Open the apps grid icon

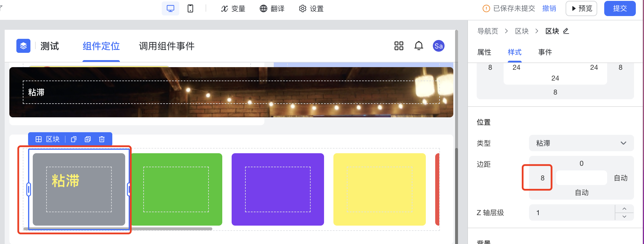coord(399,46)
